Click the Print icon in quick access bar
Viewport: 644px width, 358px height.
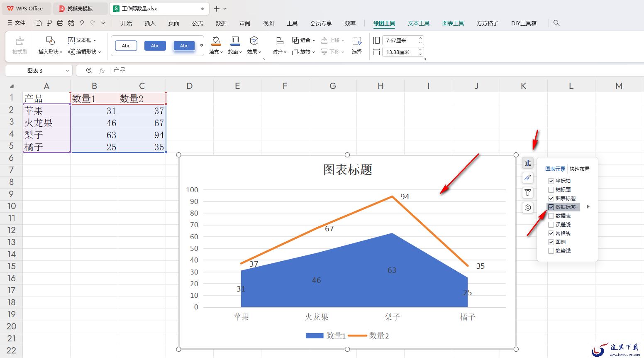pos(60,23)
